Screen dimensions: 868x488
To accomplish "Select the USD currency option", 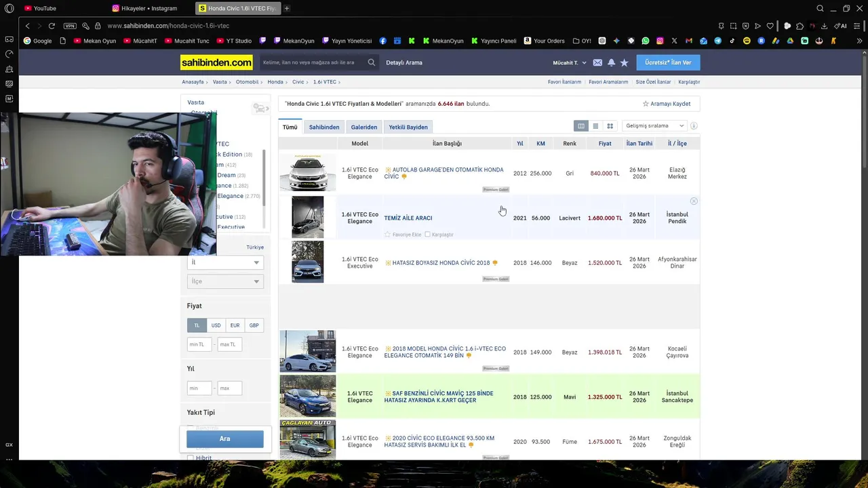I will point(216,325).
